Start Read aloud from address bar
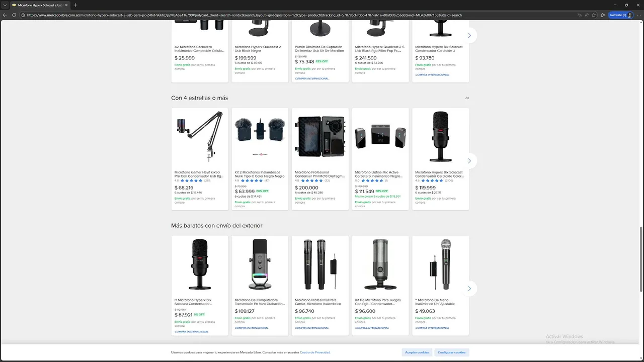This screenshot has height=362, width=644. [x=587, y=15]
